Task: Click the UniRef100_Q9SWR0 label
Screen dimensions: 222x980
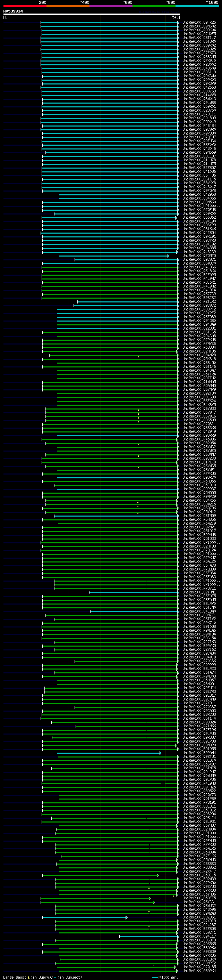Action: (x=199, y=130)
